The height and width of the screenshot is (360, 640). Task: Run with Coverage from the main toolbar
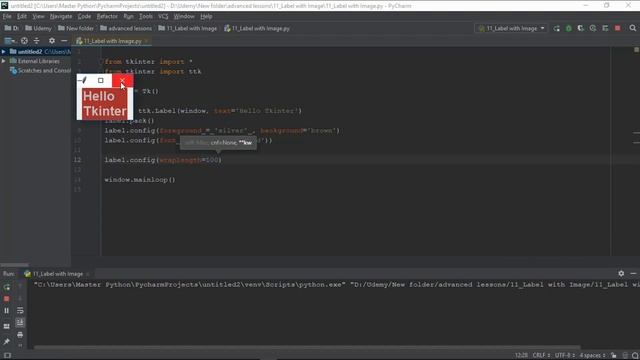(x=580, y=28)
